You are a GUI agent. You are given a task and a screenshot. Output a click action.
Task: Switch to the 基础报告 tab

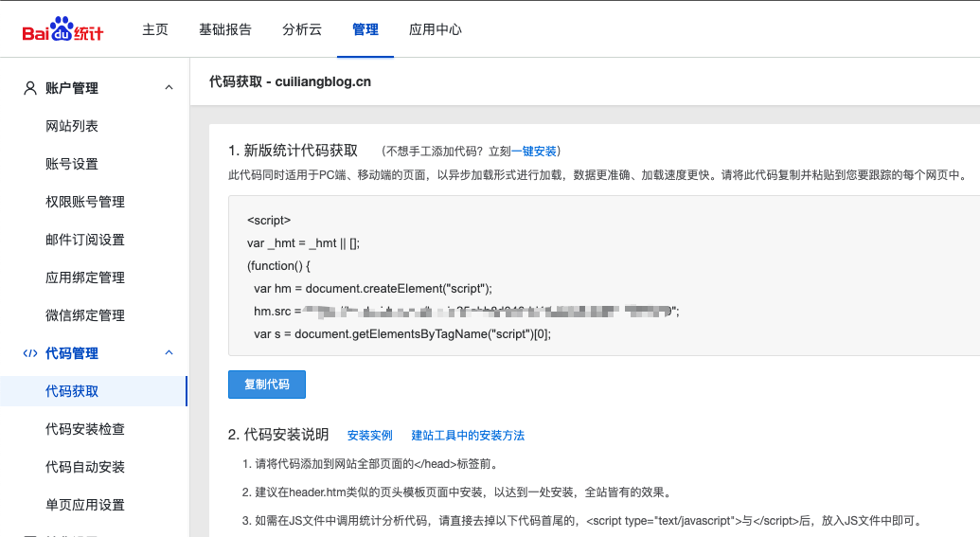(x=225, y=29)
